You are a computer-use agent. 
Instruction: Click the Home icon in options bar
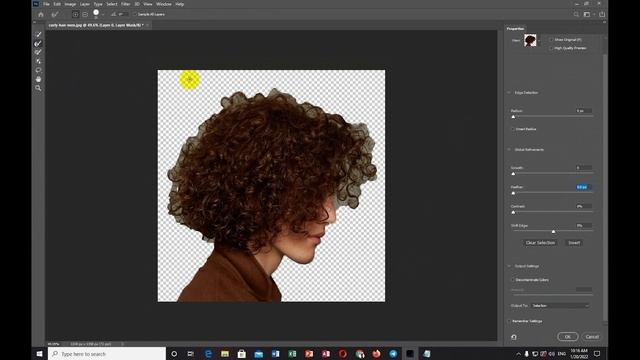pyautogui.click(x=41, y=14)
